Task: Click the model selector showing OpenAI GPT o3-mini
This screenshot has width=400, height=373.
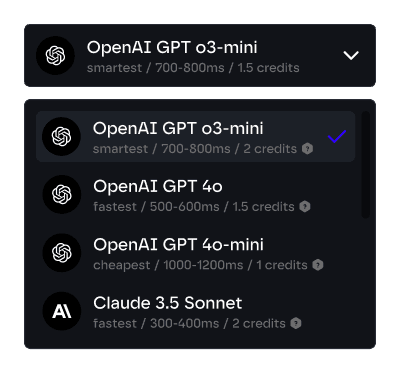Action: coord(200,55)
